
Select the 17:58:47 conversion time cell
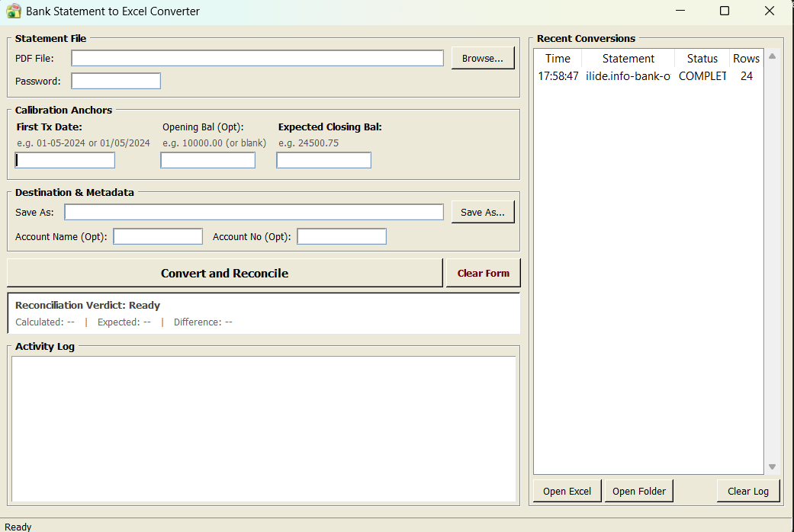(558, 76)
